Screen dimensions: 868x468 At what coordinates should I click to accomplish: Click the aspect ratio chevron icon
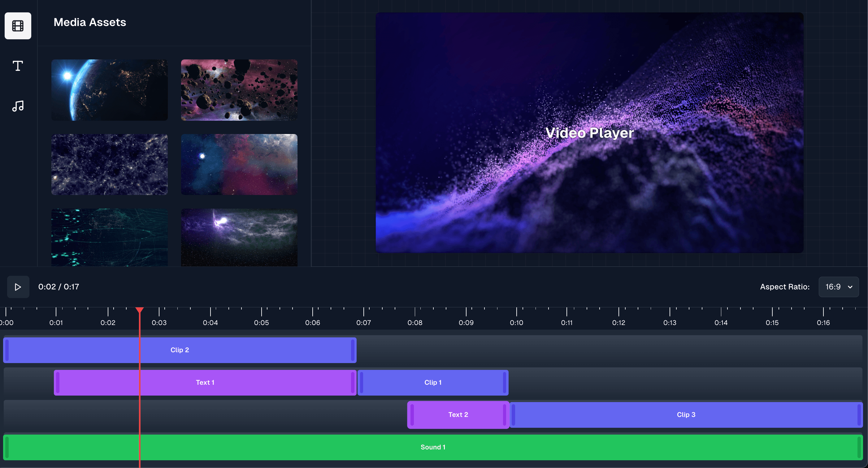pyautogui.click(x=850, y=287)
